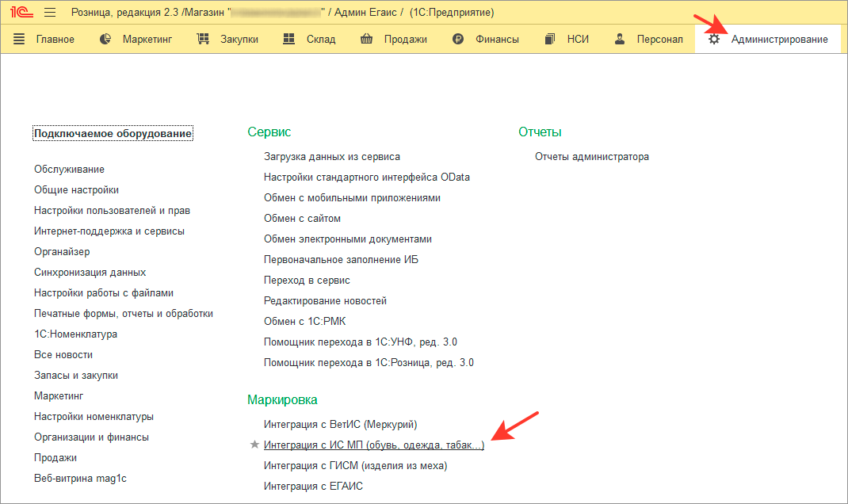This screenshot has height=504, width=848.
Task: Open Организации и финансы
Action: pyautogui.click(x=91, y=437)
